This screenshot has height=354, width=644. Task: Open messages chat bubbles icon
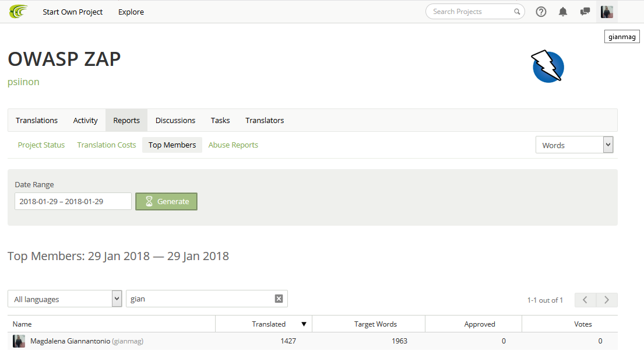click(585, 12)
